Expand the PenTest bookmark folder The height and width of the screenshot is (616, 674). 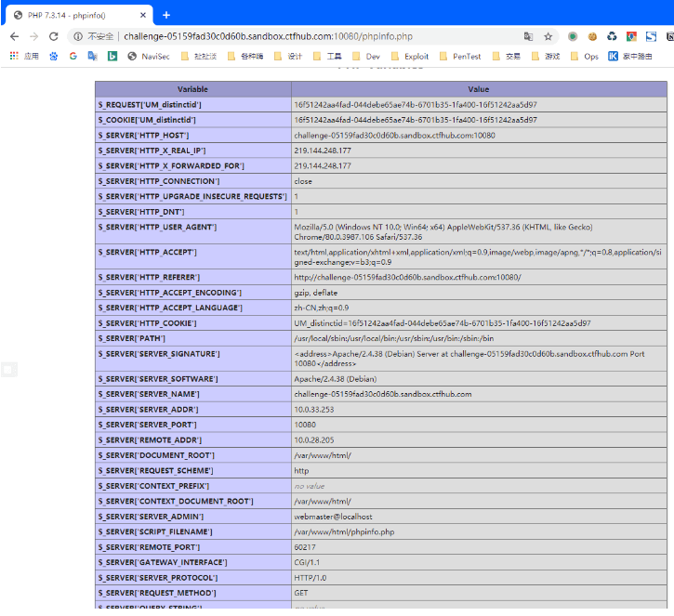(460, 57)
